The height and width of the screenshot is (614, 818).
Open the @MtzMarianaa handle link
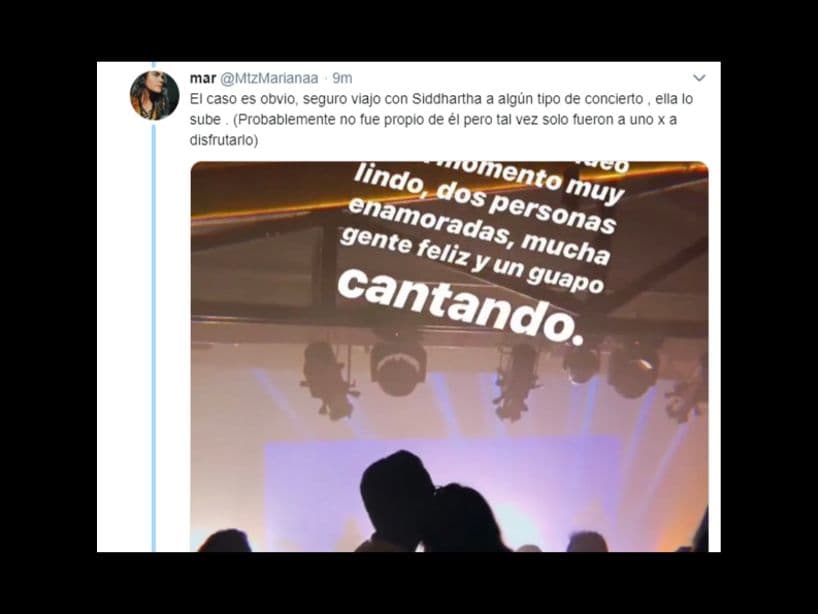269,78
